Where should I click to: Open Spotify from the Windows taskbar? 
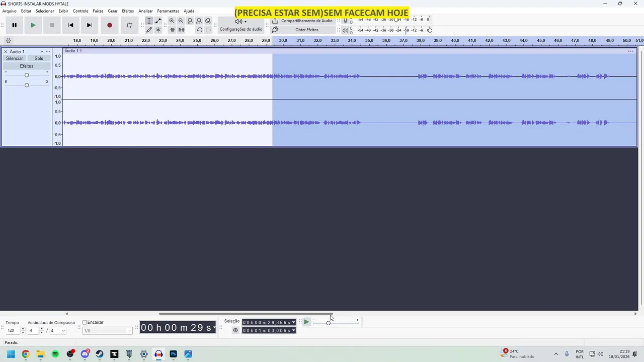coord(55,354)
